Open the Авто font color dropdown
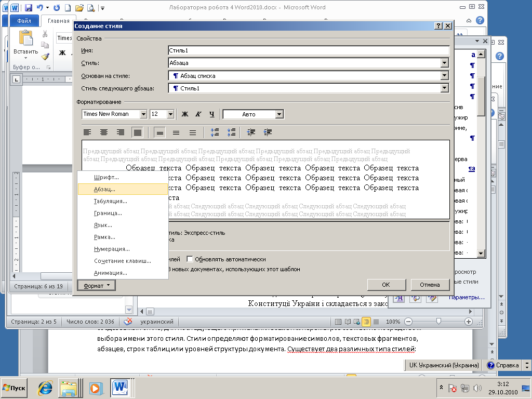 pyautogui.click(x=279, y=114)
